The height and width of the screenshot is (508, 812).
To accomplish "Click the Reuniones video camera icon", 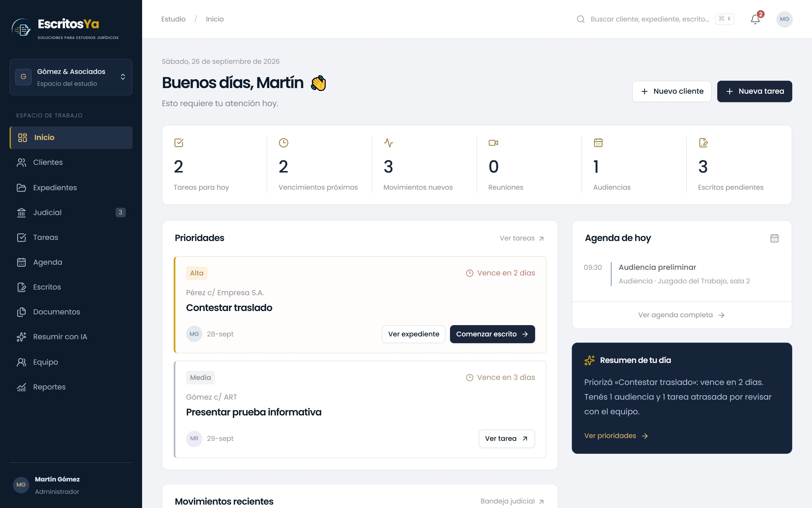I will (493, 143).
